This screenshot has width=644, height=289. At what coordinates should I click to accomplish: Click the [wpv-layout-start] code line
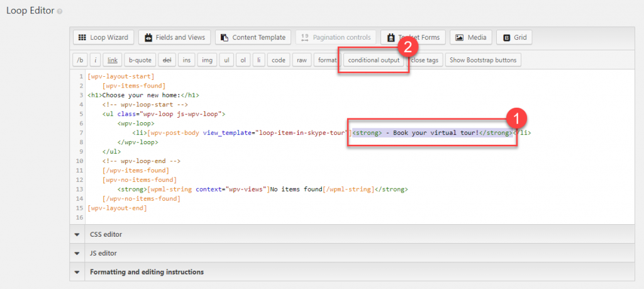[121, 76]
